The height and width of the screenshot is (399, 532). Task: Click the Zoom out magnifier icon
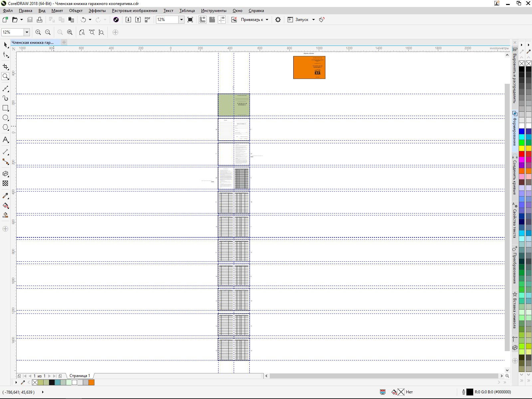coord(48,32)
